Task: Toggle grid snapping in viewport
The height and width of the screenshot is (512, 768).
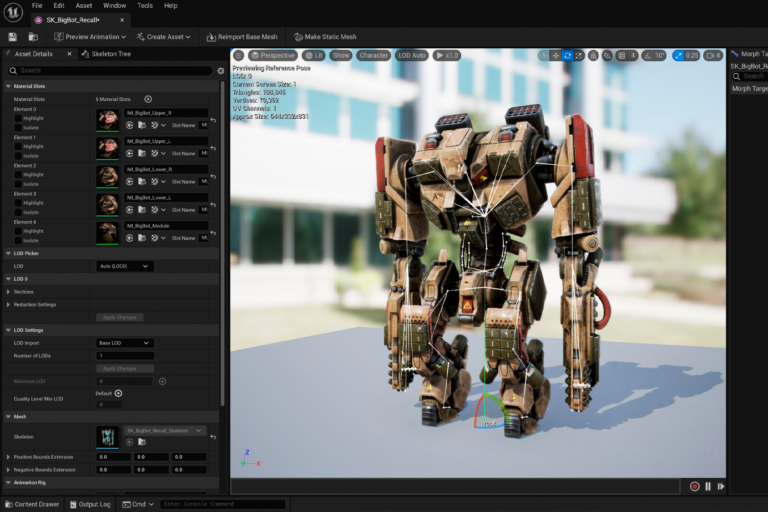Action: coord(622,56)
